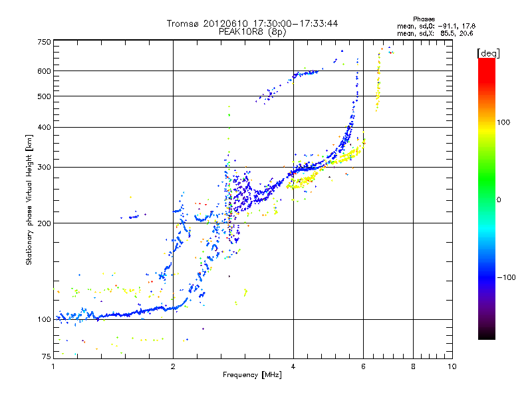Click the colorbar label '0'
Screen dimensions: 532x399
click(499, 200)
